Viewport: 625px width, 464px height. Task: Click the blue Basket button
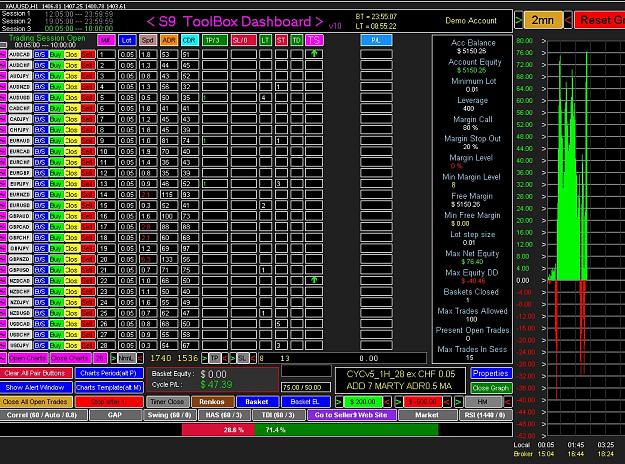257,401
